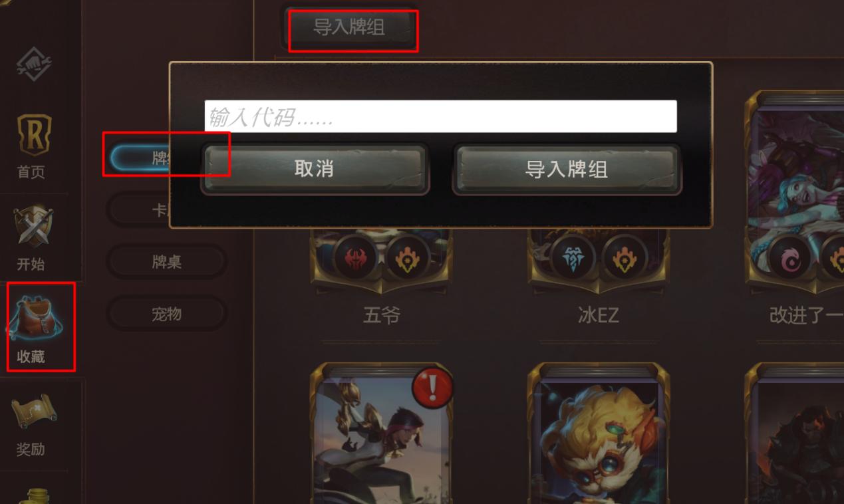The width and height of the screenshot is (844, 504).
Task: Switch to the 牌桌 tab
Action: 166,262
